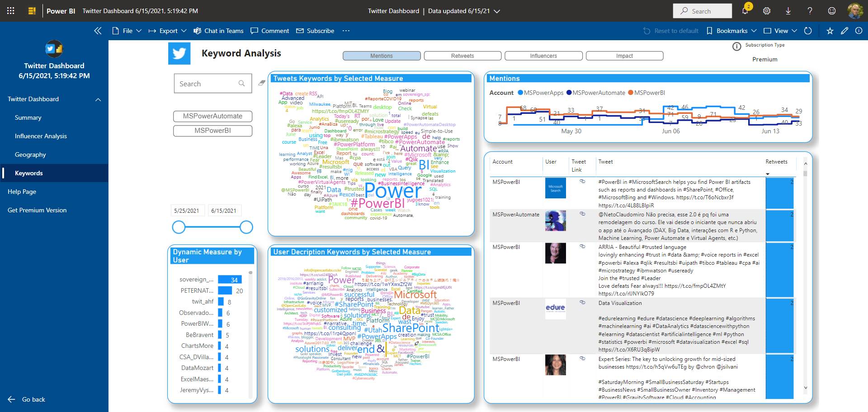
Task: Click the Subscription Type info icon
Action: tap(736, 46)
